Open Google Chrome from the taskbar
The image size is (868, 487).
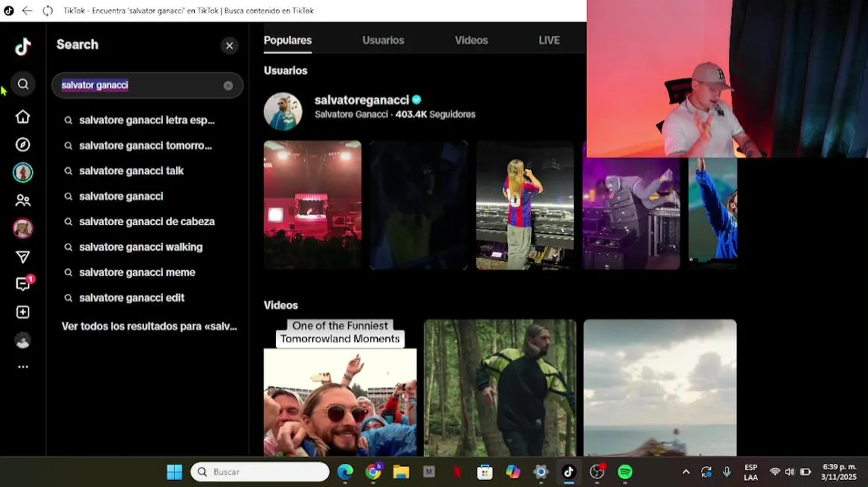pos(374,472)
